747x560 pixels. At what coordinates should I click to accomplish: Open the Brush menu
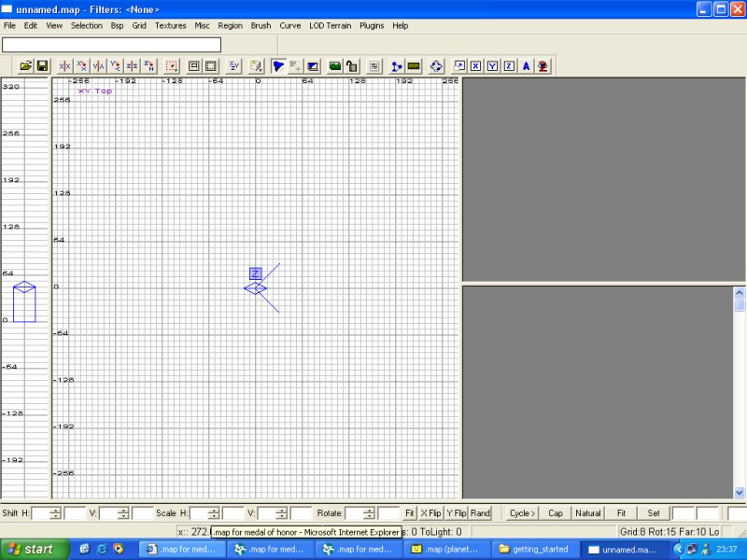261,25
